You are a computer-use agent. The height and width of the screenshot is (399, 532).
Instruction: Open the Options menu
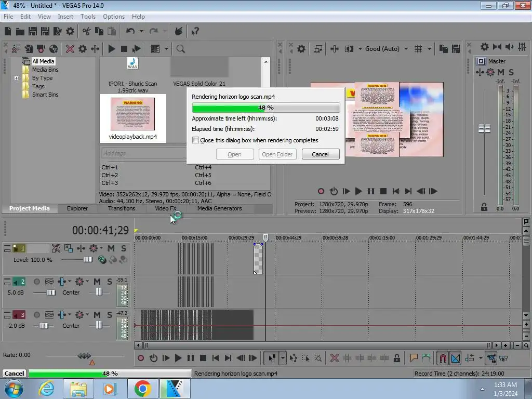pyautogui.click(x=114, y=16)
